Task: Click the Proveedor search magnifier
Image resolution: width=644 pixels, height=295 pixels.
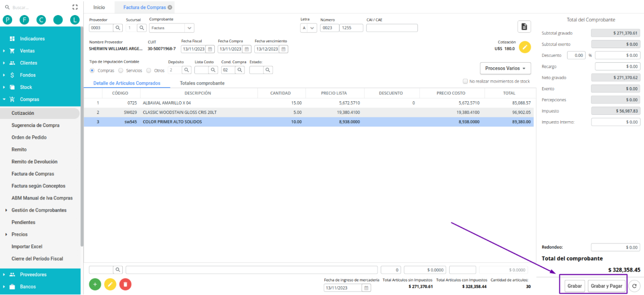Action: click(x=118, y=28)
